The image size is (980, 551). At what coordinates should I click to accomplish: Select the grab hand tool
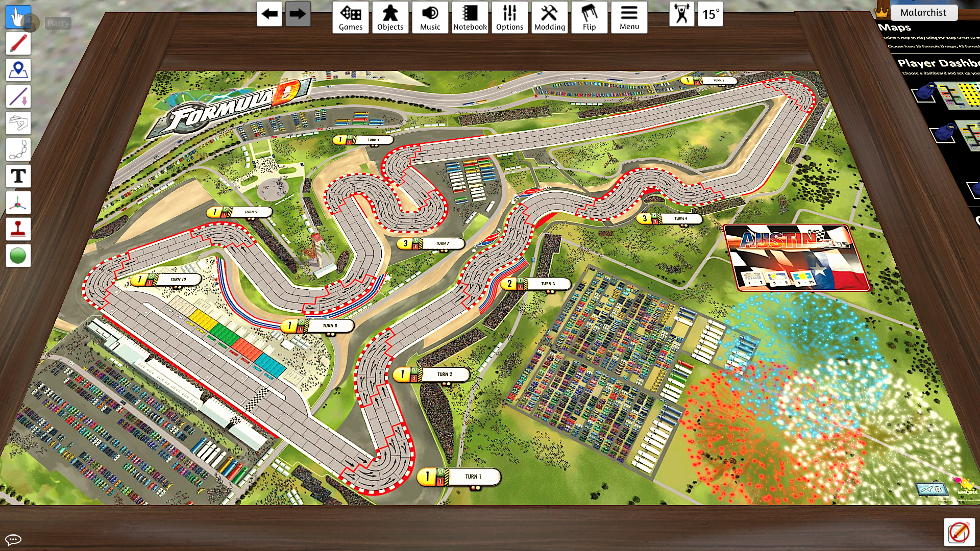[x=18, y=17]
